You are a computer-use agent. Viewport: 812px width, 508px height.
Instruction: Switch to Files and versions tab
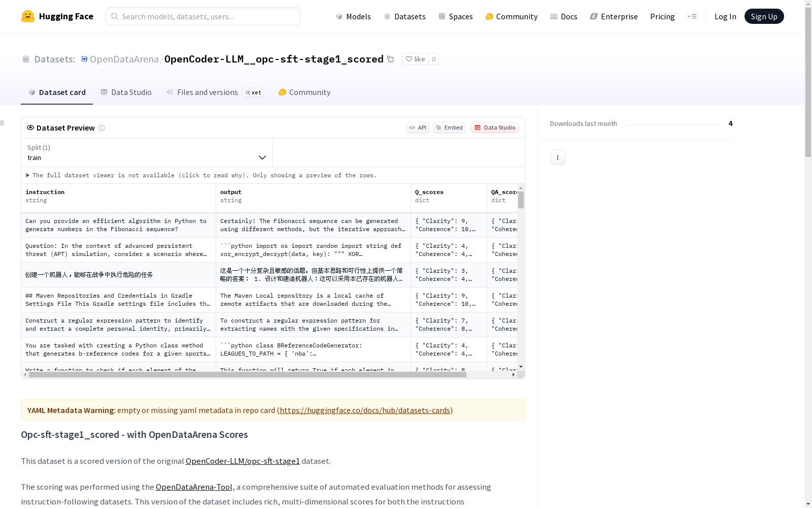tap(215, 92)
